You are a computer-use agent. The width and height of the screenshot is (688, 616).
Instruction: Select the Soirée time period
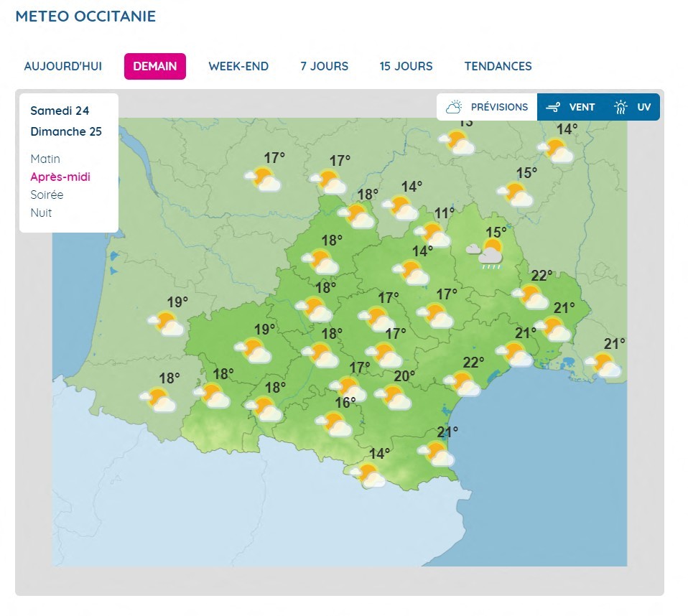tap(47, 195)
